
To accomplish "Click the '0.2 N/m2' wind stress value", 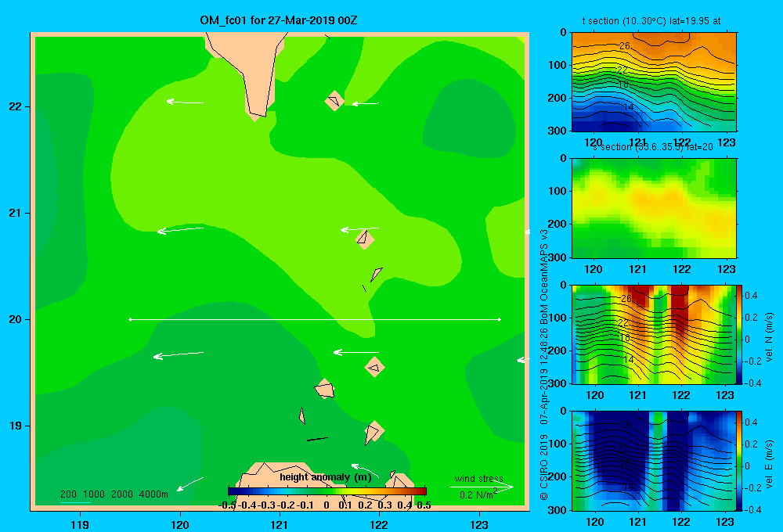I will [478, 494].
